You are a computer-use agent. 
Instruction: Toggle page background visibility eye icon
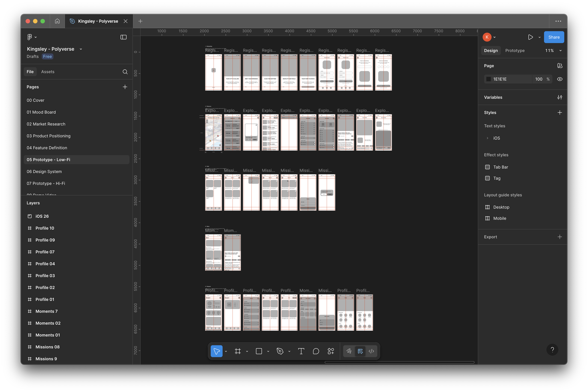559,79
